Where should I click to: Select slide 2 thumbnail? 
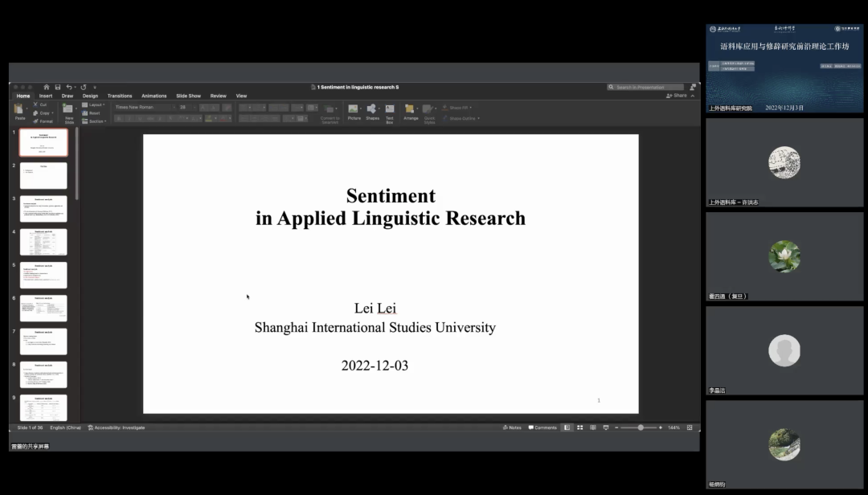[x=43, y=175]
